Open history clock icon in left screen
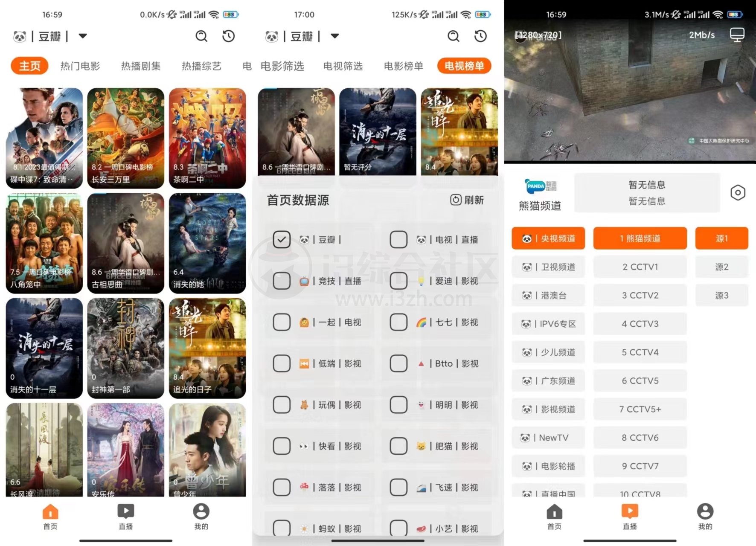This screenshot has width=756, height=546. [x=229, y=36]
